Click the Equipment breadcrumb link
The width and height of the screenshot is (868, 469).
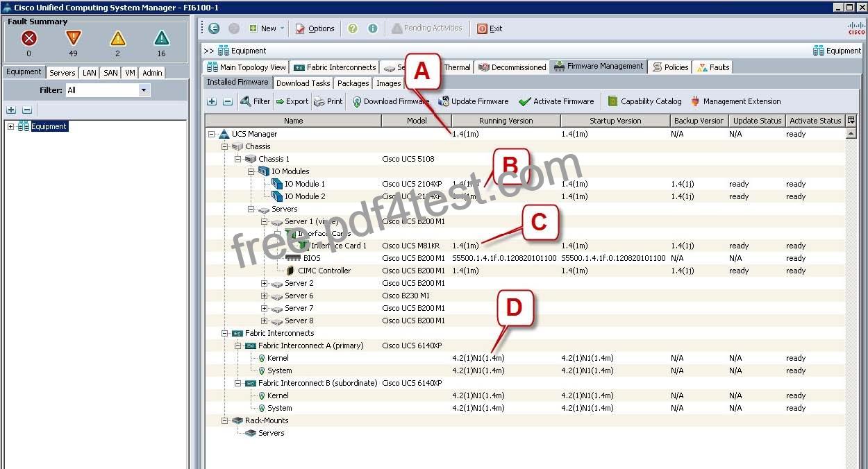(242, 51)
